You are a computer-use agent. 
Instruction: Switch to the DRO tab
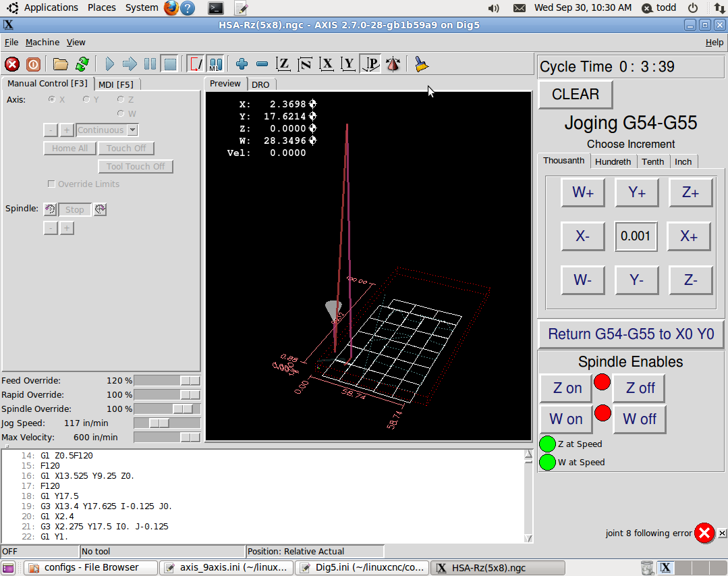260,84
